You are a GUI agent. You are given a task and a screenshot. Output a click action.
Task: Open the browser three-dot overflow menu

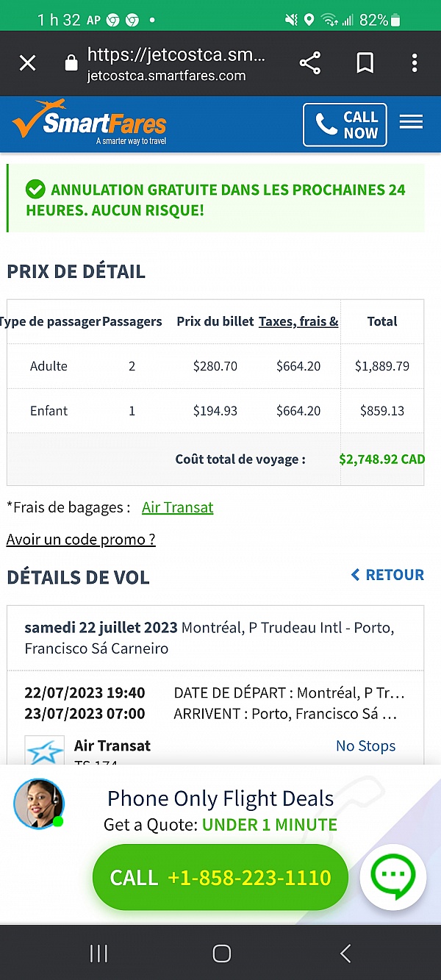pos(414,63)
